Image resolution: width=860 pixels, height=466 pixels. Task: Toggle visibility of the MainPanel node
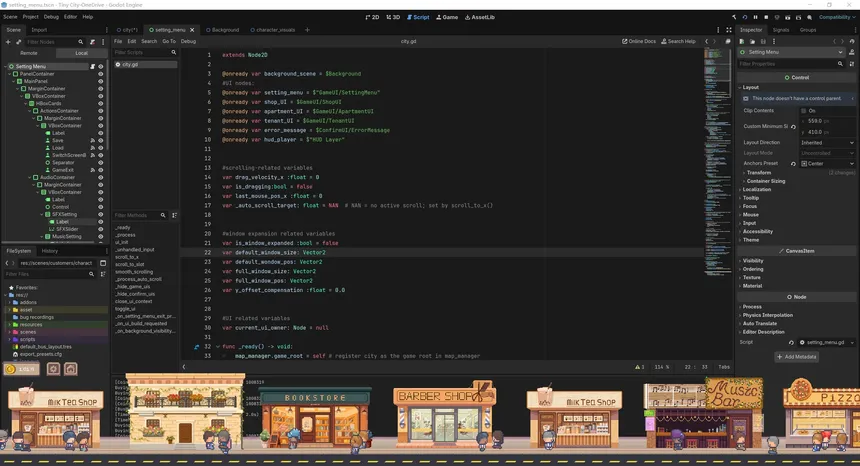pyautogui.click(x=100, y=81)
